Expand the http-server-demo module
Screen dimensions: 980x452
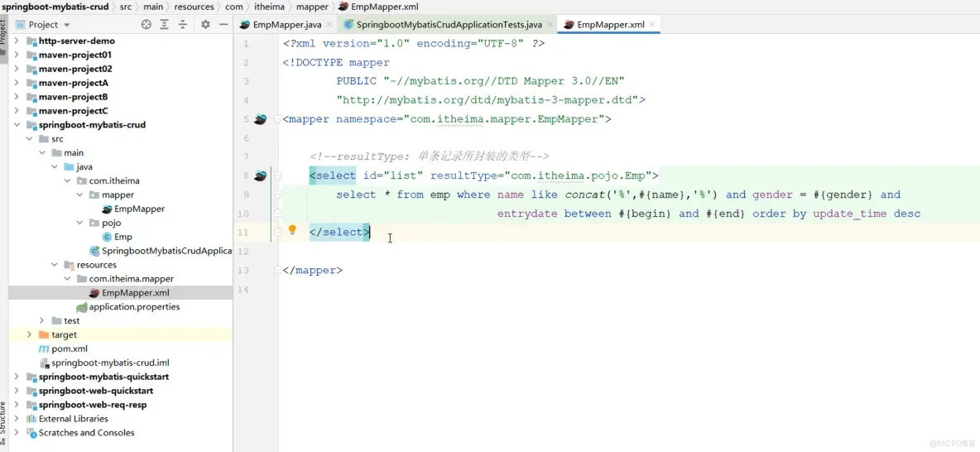click(x=17, y=41)
